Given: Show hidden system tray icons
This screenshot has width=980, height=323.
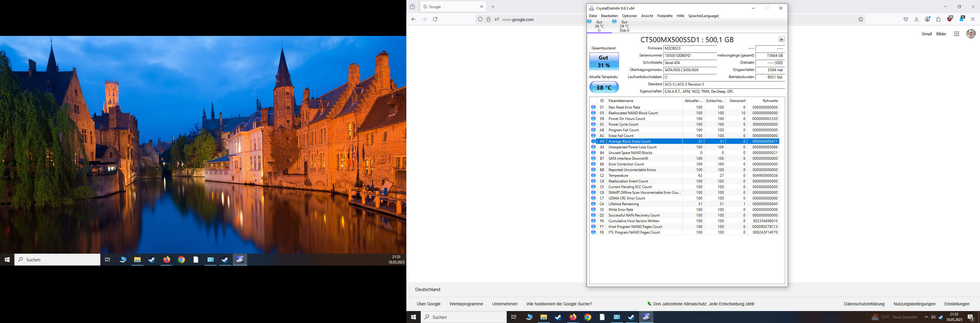Looking at the screenshot, I should (926, 317).
